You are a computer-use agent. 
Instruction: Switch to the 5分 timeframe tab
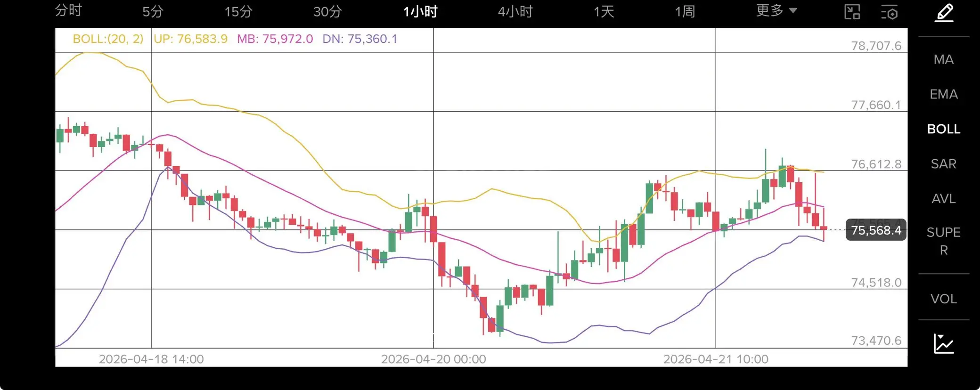pos(153,12)
